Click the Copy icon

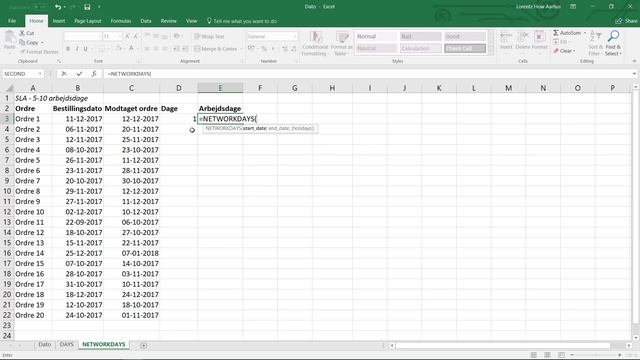pos(22,42)
